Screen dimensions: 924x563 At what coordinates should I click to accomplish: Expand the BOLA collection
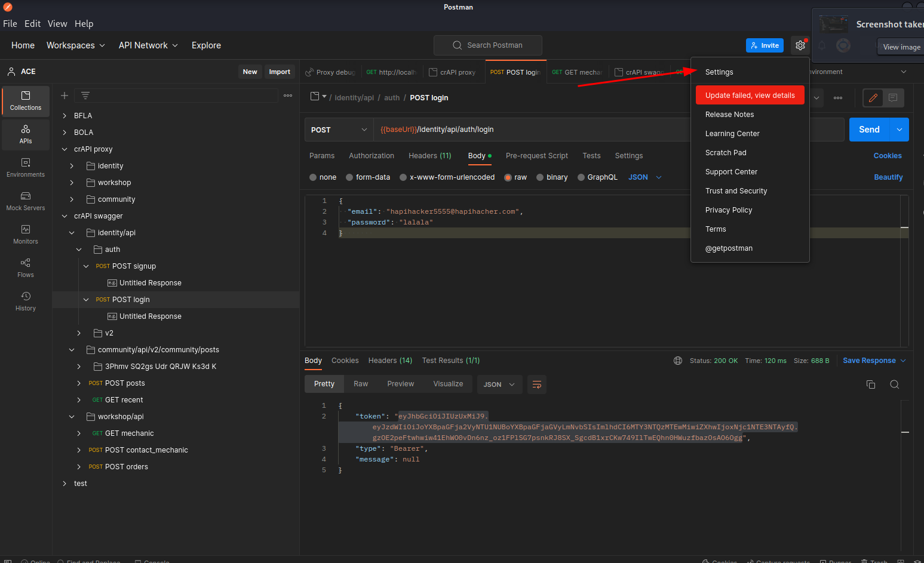[65, 133]
